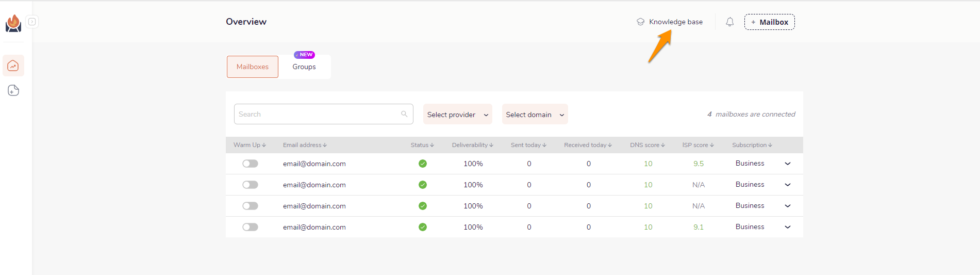The image size is (980, 275).
Task: Enable Warm Up for the first mailbox
Action: [x=250, y=164]
